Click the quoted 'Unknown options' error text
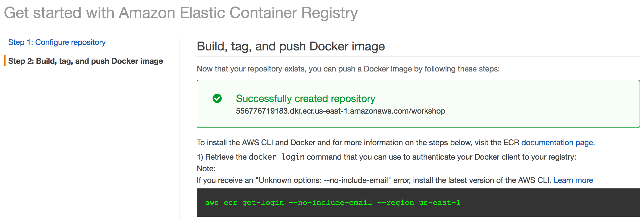The height and width of the screenshot is (220, 644). (x=323, y=180)
